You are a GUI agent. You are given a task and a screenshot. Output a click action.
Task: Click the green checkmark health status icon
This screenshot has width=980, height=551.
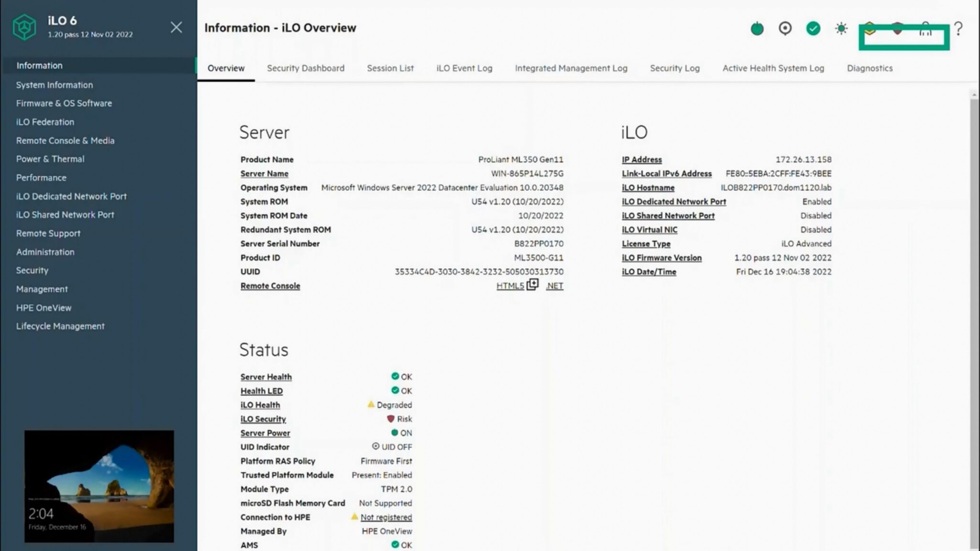pos(813,29)
